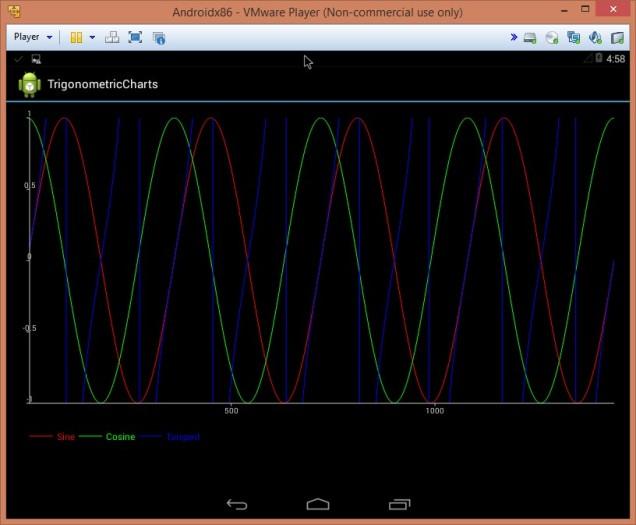This screenshot has width=636, height=525.
Task: Expand the hidden devices chevron
Action: (x=514, y=37)
